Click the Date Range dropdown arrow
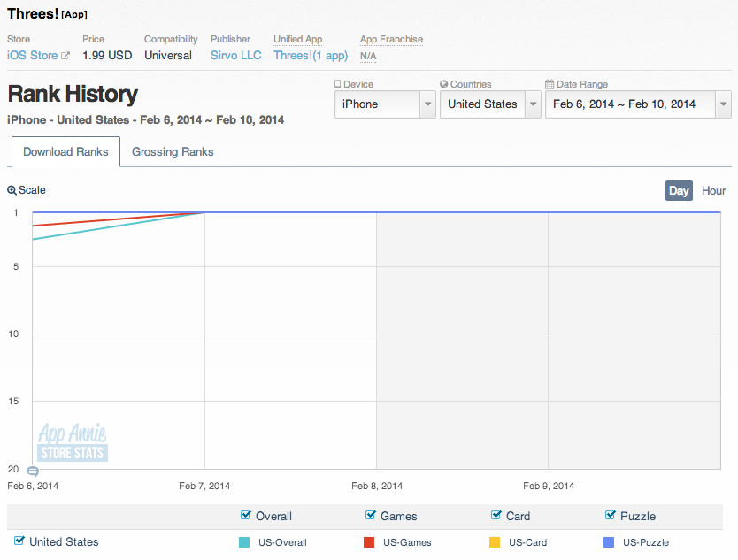 pyautogui.click(x=724, y=104)
